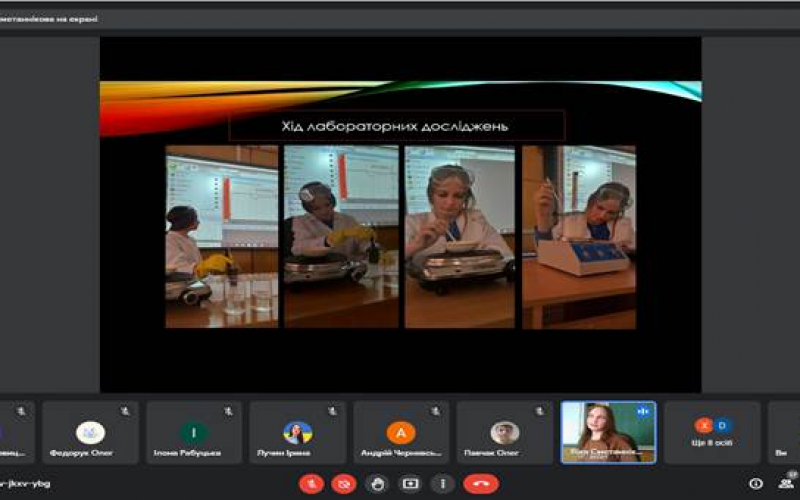Click Павчак Олег's profile photo avatar

click(505, 433)
